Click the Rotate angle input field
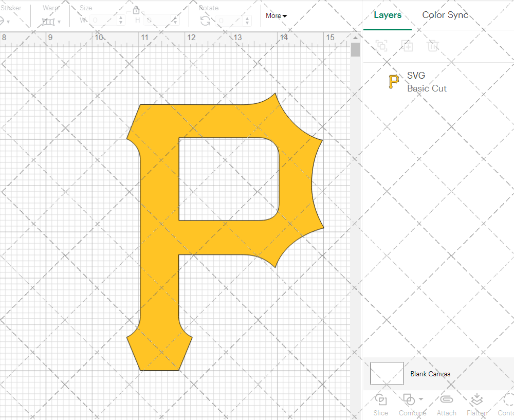Screen dimensions: 514x420 229,21
